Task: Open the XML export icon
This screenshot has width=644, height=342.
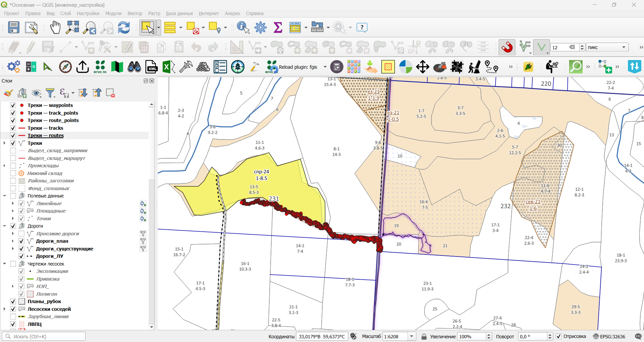Action: 151,67
